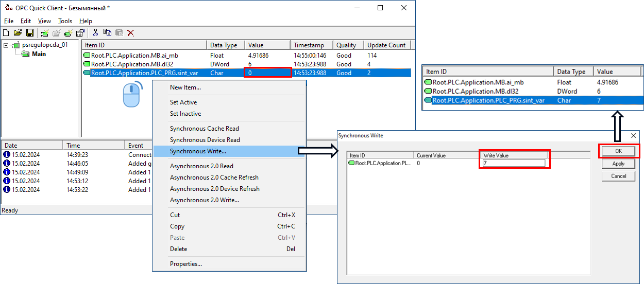
Task: Click the New Item tag toolbar icon
Action: pyautogui.click(x=68, y=33)
